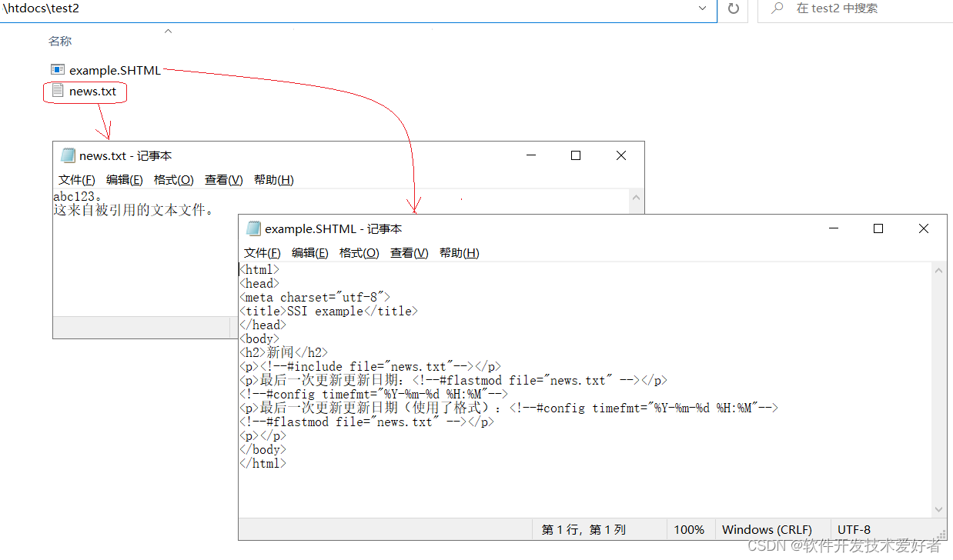The height and width of the screenshot is (560, 953).
Task: Click the 名称 column header
Action: [60, 42]
